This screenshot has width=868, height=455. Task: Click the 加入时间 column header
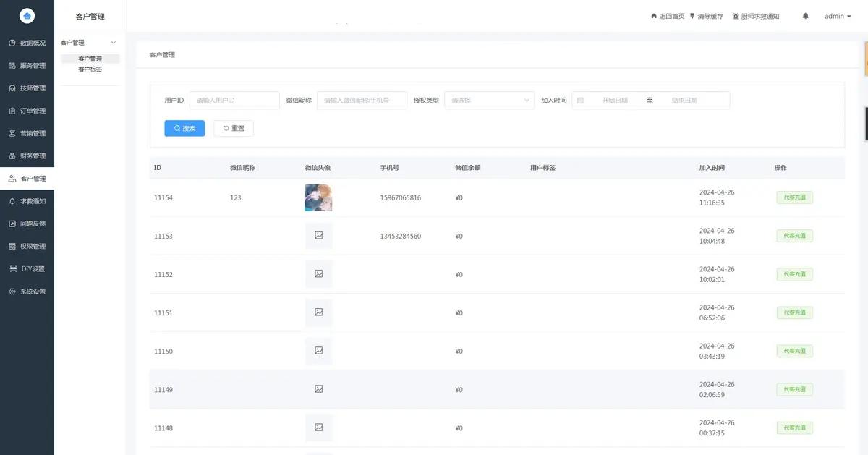point(712,168)
